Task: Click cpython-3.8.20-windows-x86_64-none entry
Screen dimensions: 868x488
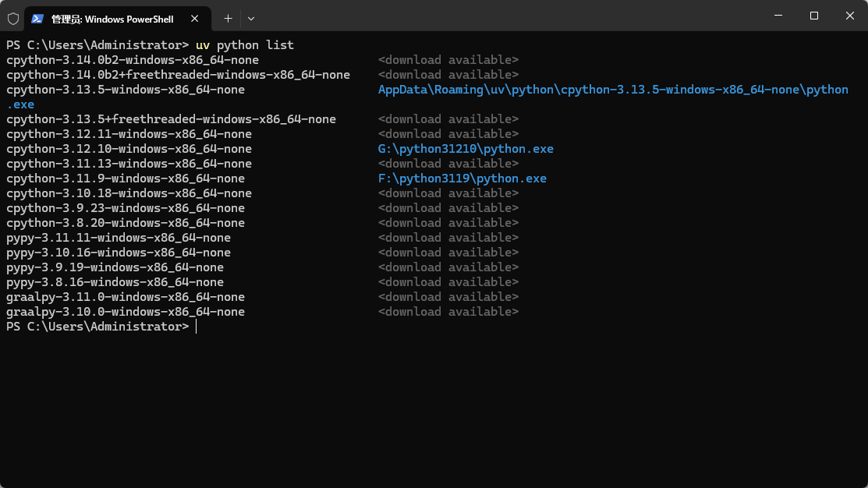Action: click(125, 223)
